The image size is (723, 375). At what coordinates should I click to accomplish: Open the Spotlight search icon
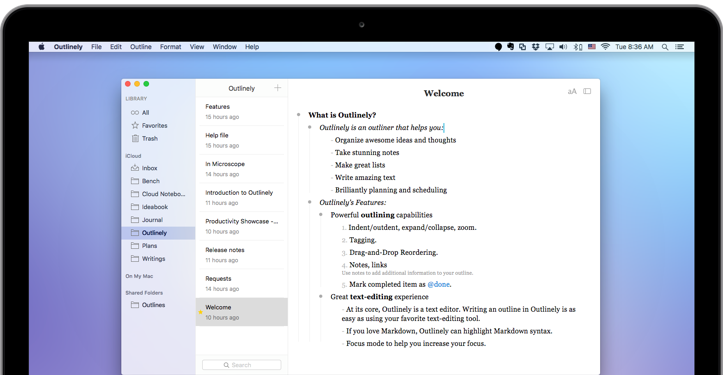(665, 47)
